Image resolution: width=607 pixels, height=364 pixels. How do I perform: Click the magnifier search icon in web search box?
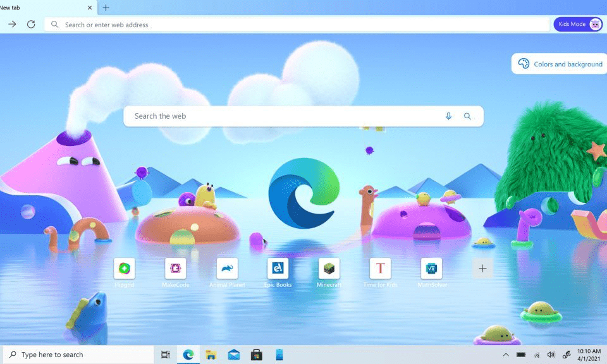[x=468, y=116]
